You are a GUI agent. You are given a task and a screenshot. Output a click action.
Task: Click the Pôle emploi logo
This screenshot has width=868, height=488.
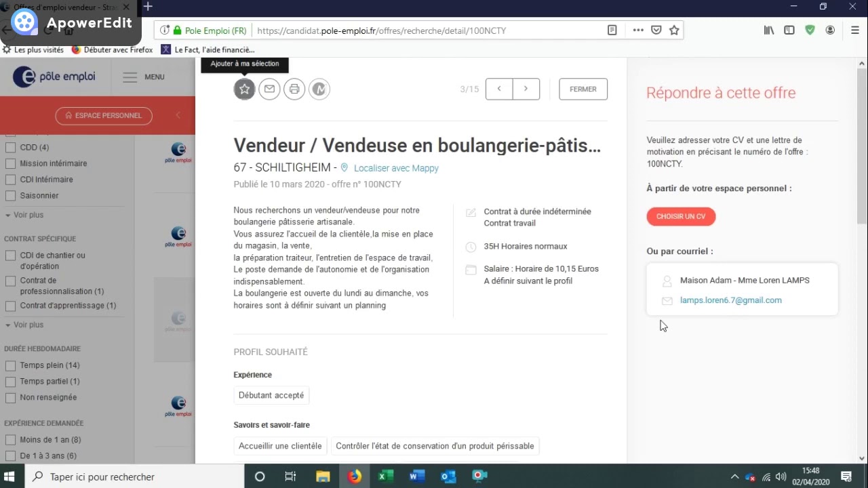(54, 77)
